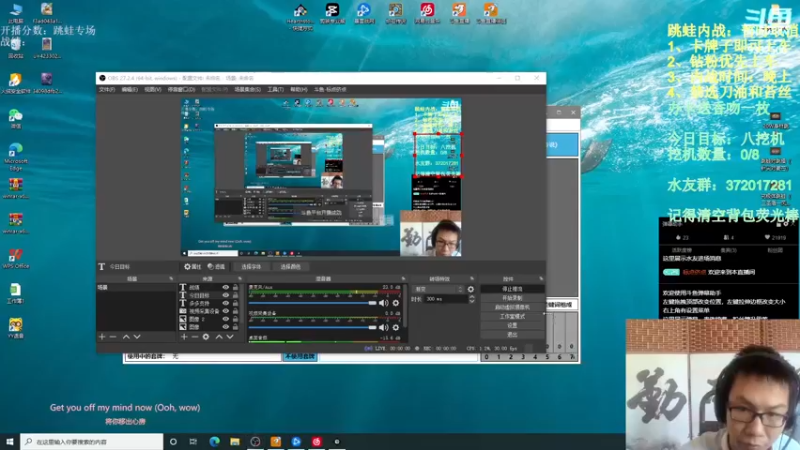
Task: Pop out Sources (来源) dock panel
Action: [x=240, y=279]
